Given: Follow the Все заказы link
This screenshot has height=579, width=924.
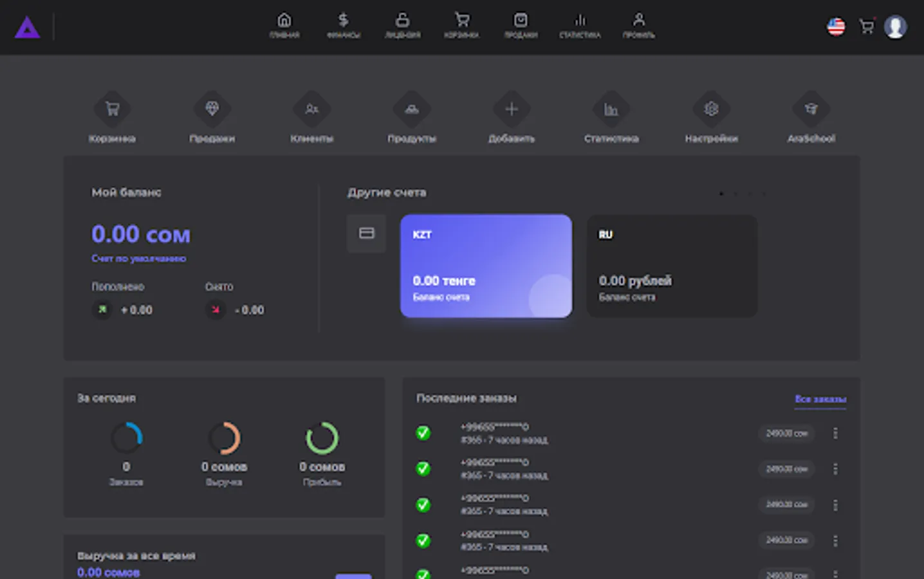Looking at the screenshot, I should [820, 400].
